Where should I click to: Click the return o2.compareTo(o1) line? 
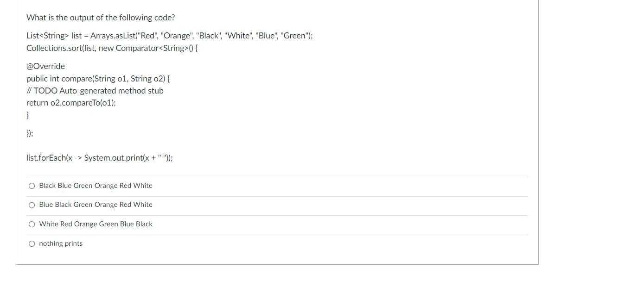coord(71,102)
